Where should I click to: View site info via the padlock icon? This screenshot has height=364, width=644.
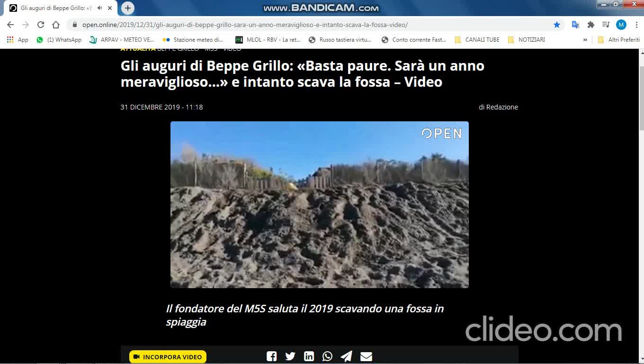(74, 25)
